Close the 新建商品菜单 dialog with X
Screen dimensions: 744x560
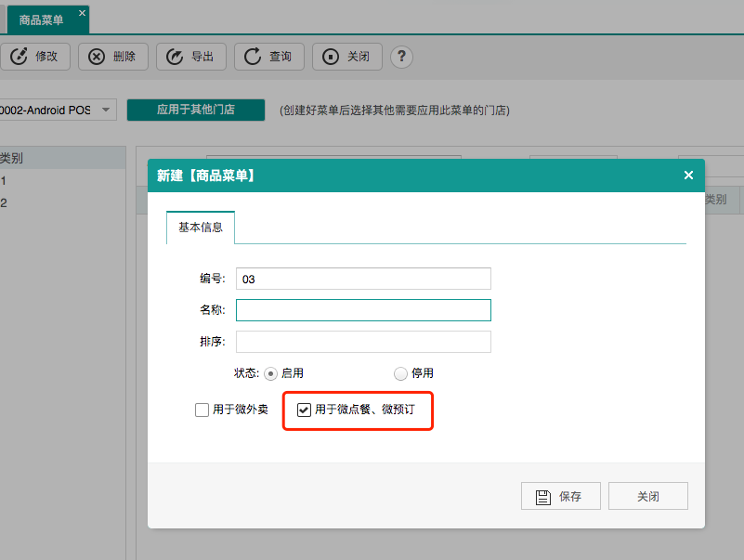click(x=688, y=175)
